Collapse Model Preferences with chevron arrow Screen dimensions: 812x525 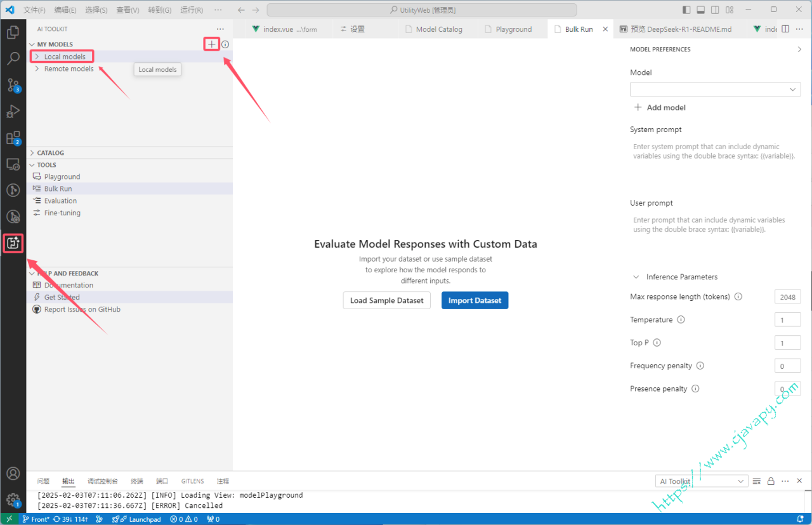click(x=799, y=50)
